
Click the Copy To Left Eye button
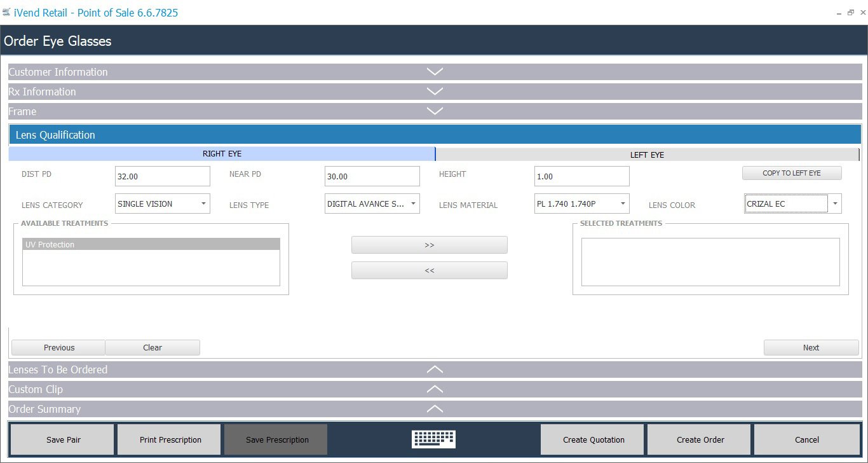coord(792,172)
